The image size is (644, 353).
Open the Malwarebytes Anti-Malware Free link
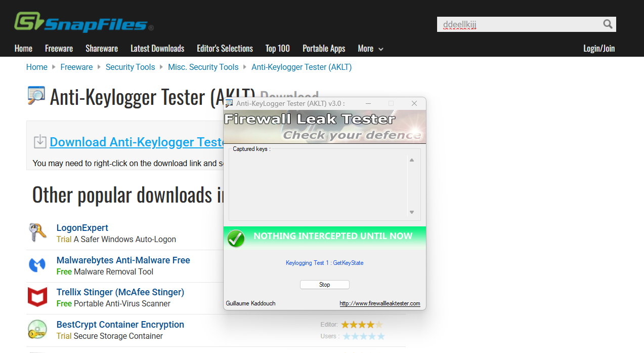[x=123, y=260]
